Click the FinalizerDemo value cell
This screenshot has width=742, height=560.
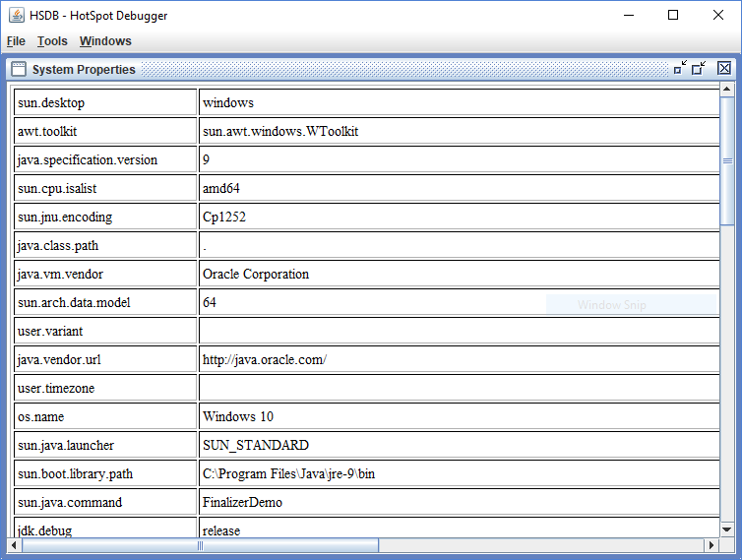(x=459, y=502)
